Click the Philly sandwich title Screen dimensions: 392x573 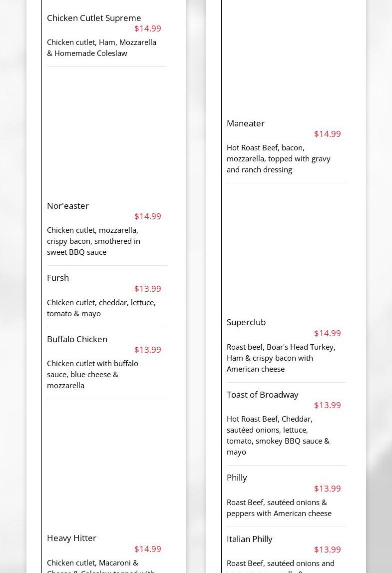pyautogui.click(x=237, y=478)
